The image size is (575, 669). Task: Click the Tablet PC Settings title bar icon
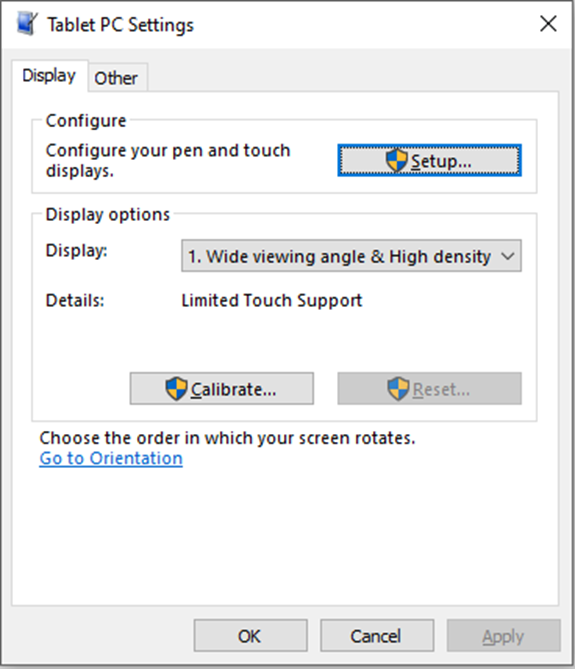tap(26, 24)
